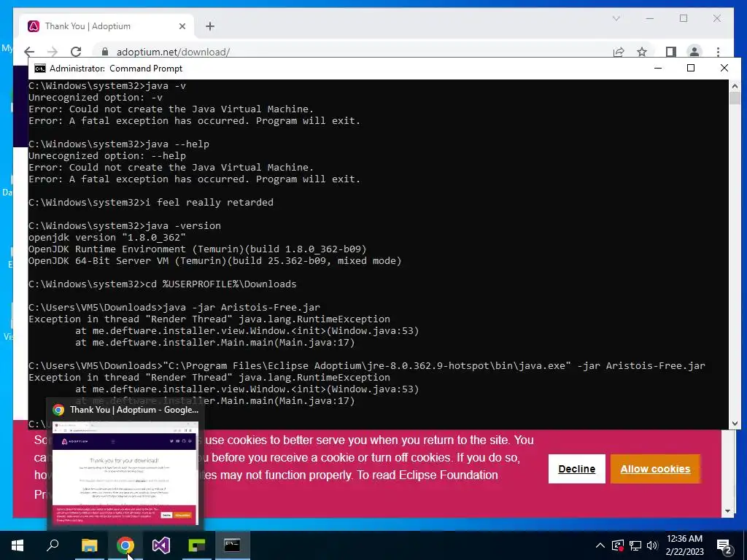Image resolution: width=747 pixels, height=560 pixels.
Task: Click the 'openjdk version "1.8.0_362"' line
Action: pos(107,237)
